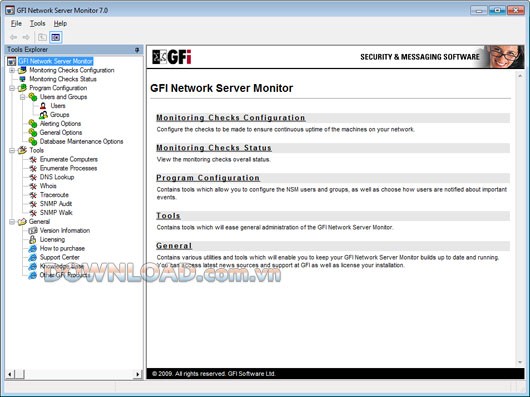This screenshot has width=530, height=397.
Task: Collapse the Program Configuration node
Action: tap(12, 88)
